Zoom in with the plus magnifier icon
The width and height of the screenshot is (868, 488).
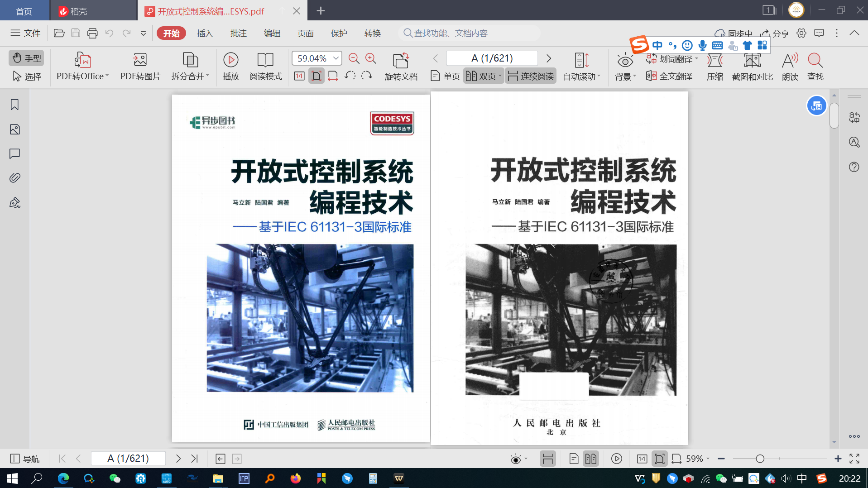tap(371, 58)
